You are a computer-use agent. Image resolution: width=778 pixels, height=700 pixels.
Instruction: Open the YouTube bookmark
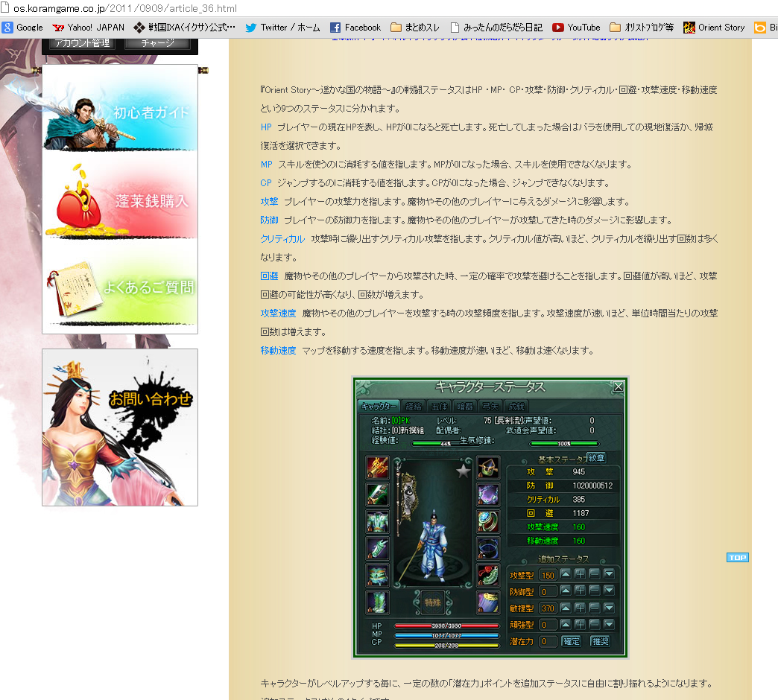pos(577,28)
